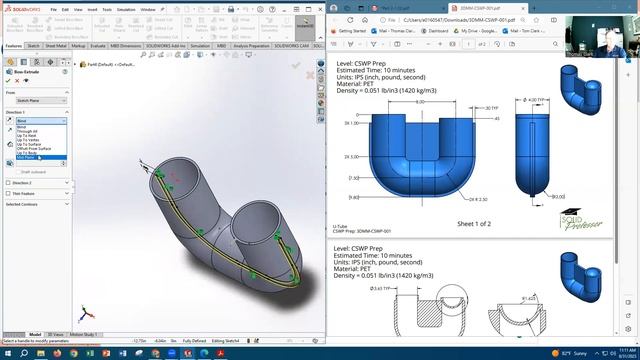Open PropertyManager tab icon
This screenshot has height=360, width=640.
(x=24, y=62)
